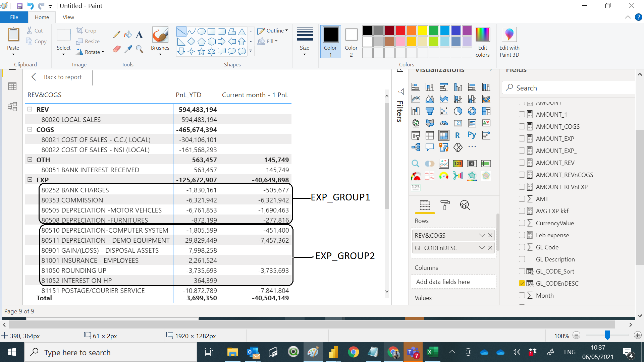Select the Text tool
644x362 pixels.
[x=139, y=34]
